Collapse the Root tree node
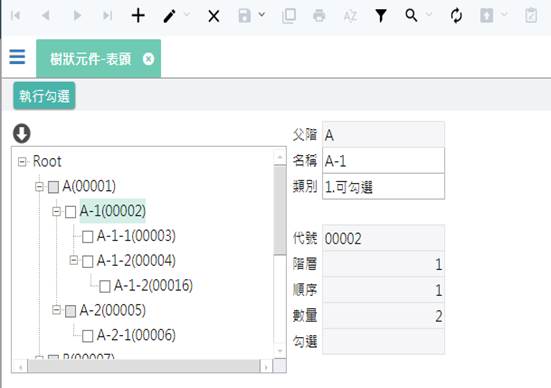This screenshot has width=551, height=388. 22,162
